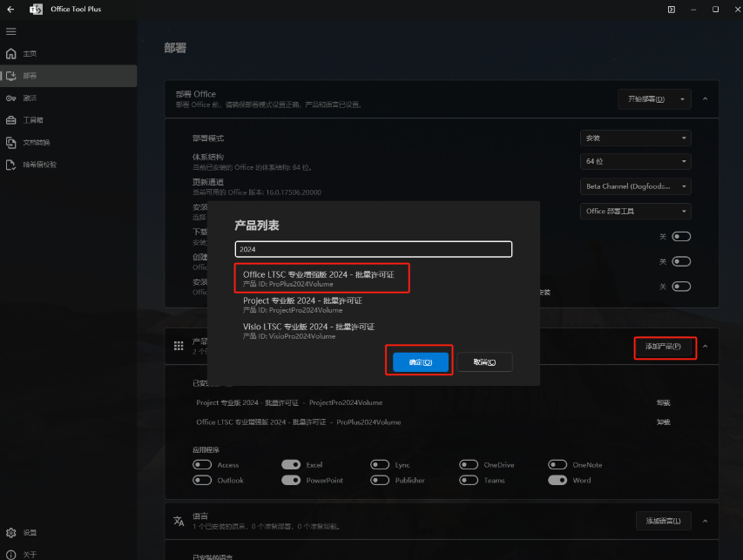The width and height of the screenshot is (743, 560).
Task: Collapse the Deploy Office section chevron
Action: pos(705,99)
